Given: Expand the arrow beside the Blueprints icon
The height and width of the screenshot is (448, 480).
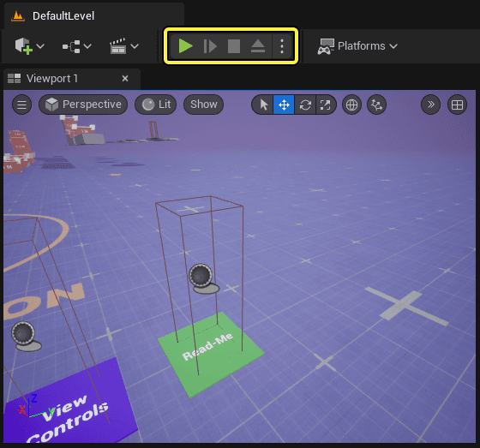Looking at the screenshot, I should 87,46.
